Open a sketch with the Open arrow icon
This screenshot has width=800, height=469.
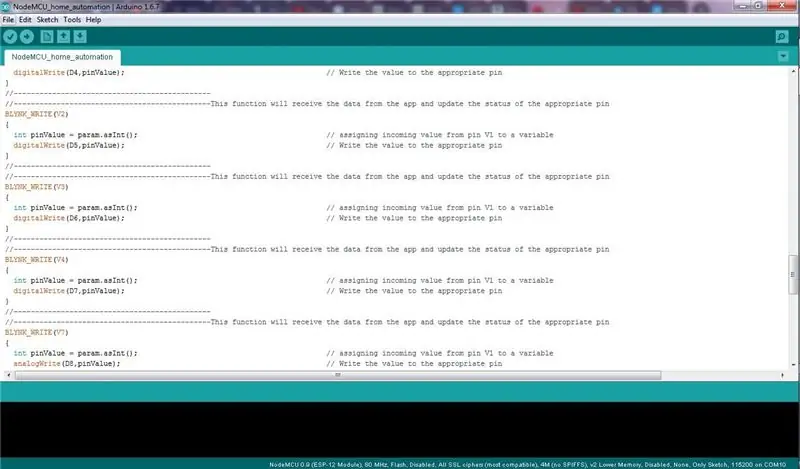[63, 37]
